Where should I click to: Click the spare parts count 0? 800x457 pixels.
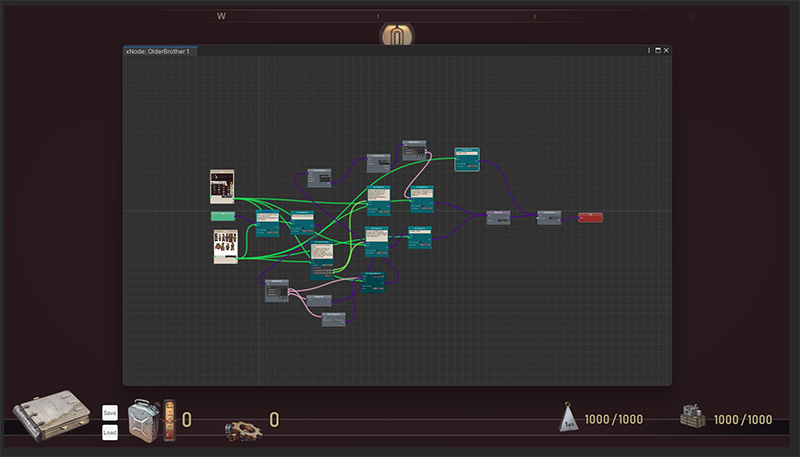(x=274, y=420)
